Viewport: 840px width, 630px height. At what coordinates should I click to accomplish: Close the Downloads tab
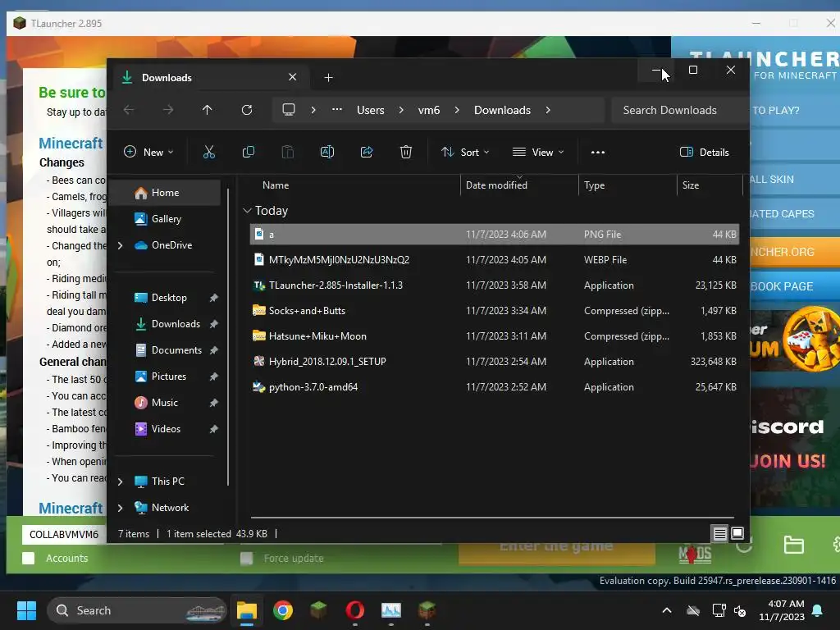[293, 77]
